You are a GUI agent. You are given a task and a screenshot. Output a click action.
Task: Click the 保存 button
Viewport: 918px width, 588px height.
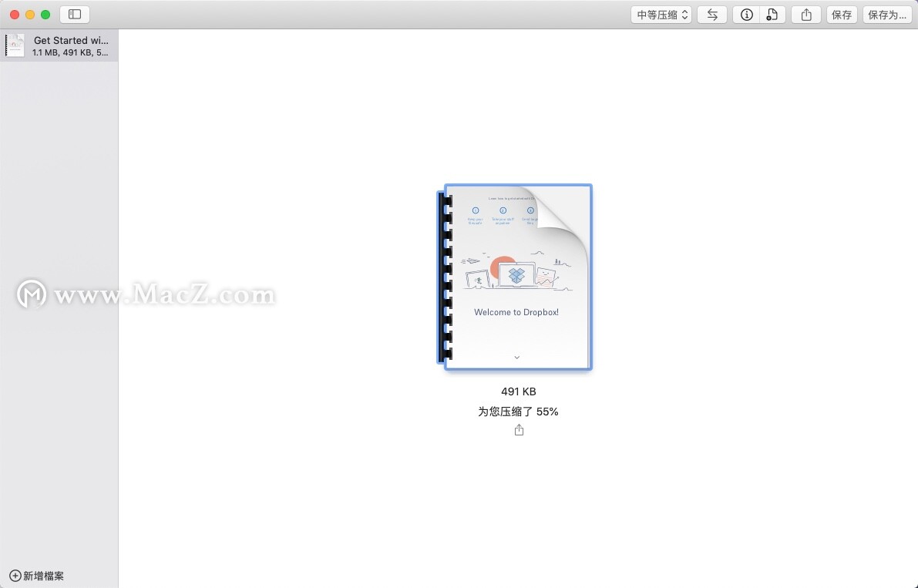pyautogui.click(x=842, y=15)
